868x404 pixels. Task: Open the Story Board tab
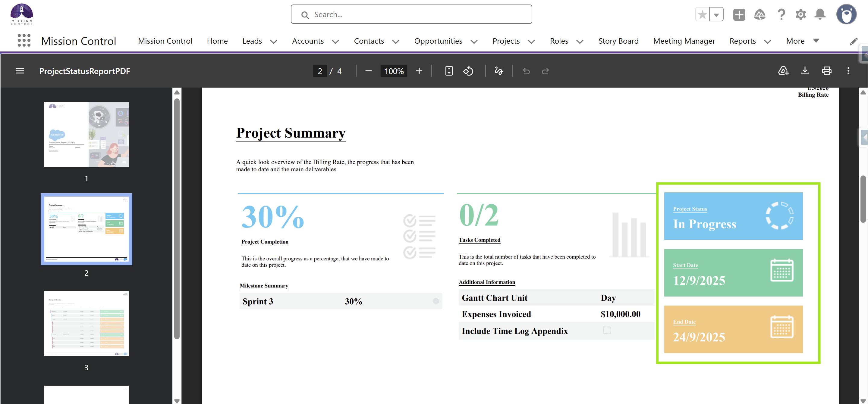tap(618, 41)
